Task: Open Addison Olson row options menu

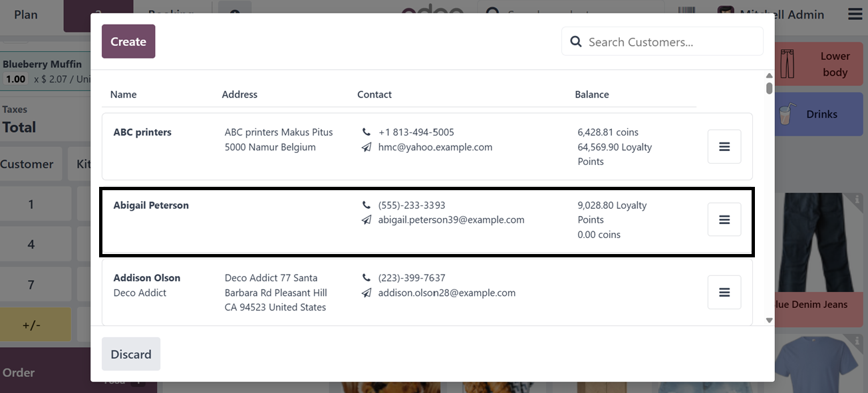Action: (724, 293)
